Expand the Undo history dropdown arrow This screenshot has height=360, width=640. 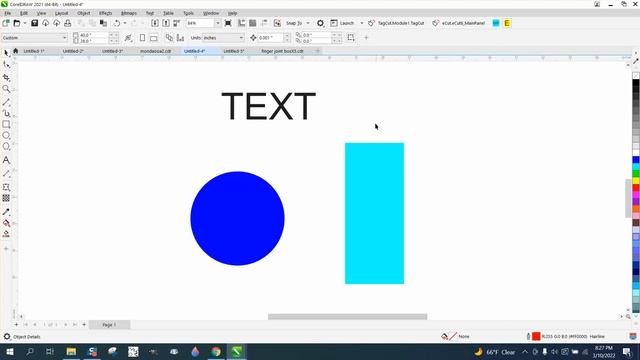tap(125, 23)
